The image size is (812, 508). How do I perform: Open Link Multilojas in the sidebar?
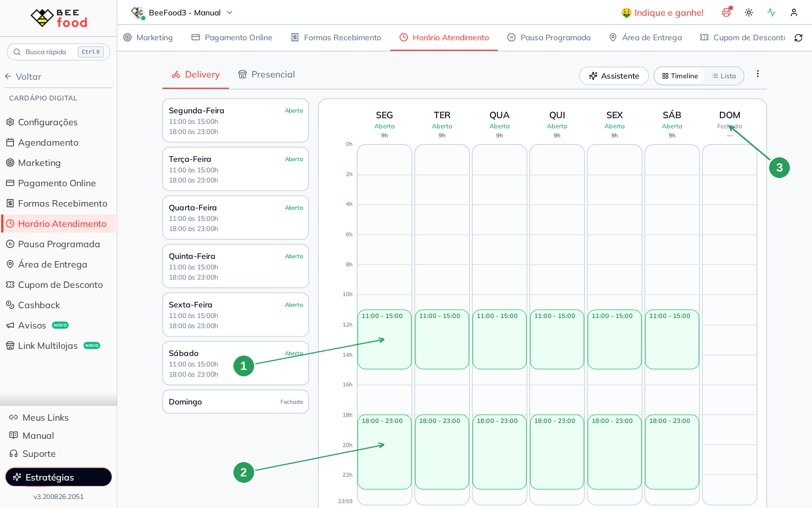pyautogui.click(x=59, y=345)
